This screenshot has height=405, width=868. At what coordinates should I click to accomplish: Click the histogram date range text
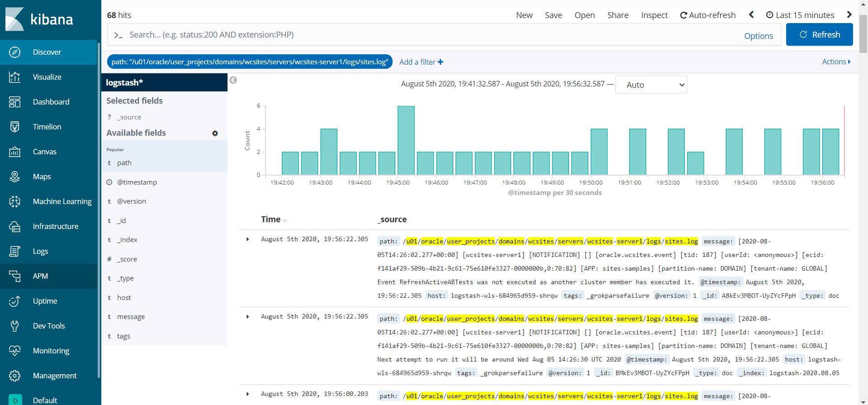point(503,84)
